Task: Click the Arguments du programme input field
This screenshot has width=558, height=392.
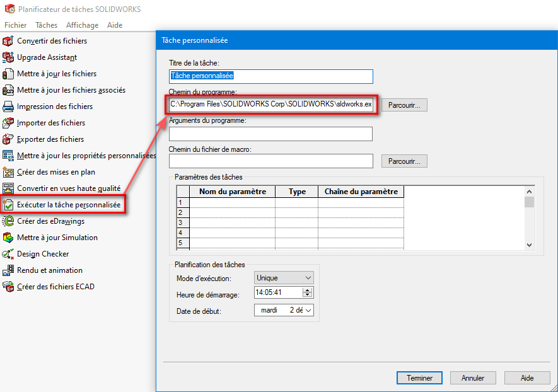Action: click(270, 134)
